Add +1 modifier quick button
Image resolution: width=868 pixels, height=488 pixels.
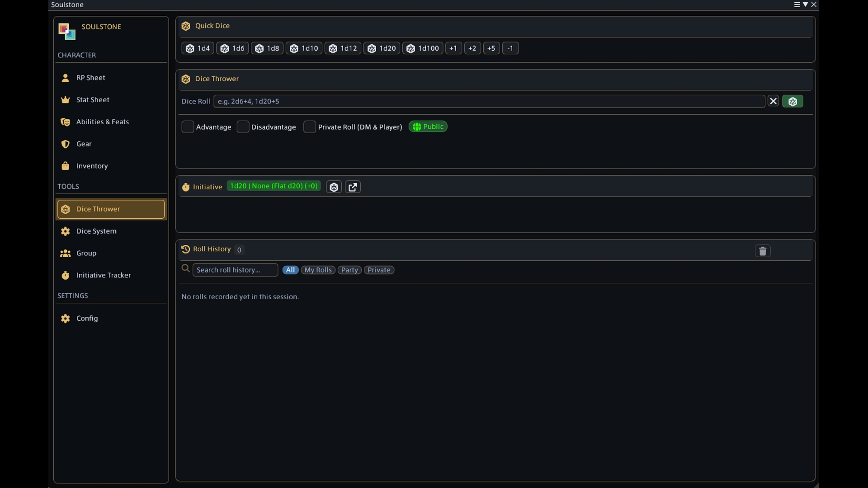453,48
